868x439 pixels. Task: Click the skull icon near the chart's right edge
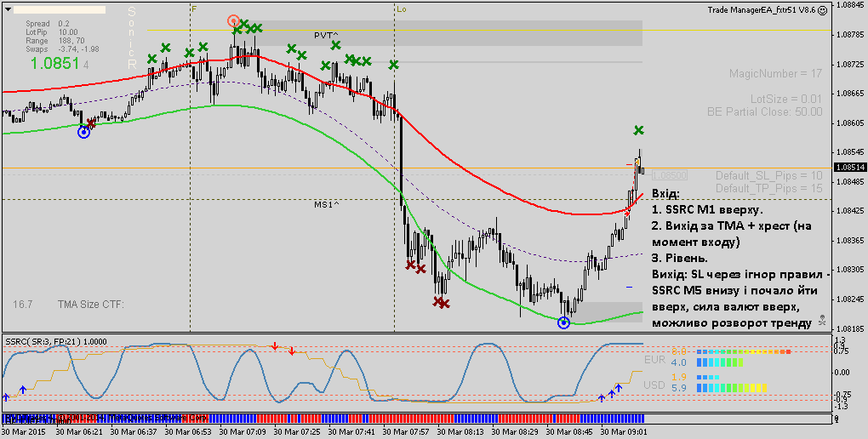click(822, 320)
